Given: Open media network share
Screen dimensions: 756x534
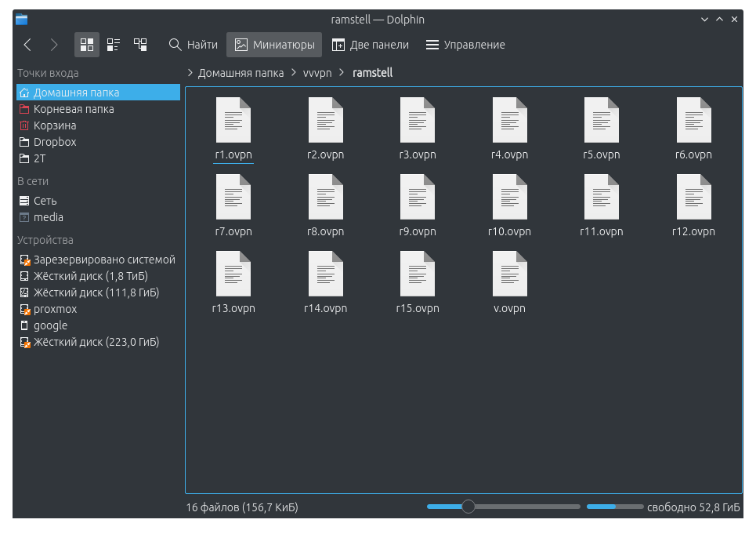Looking at the screenshot, I should [x=99, y=217].
